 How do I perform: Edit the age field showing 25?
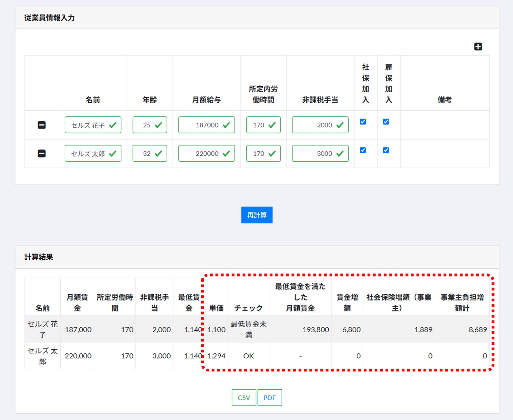click(150, 125)
